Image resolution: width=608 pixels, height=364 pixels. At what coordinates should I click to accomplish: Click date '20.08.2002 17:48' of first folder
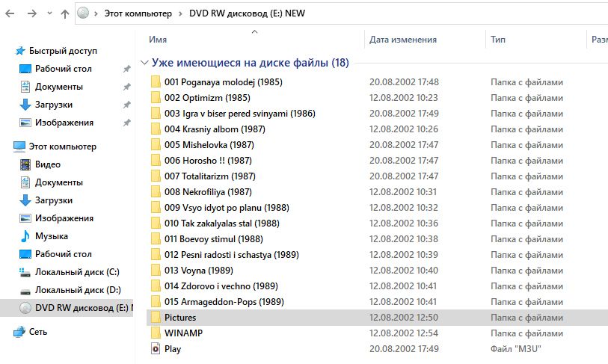pyautogui.click(x=404, y=82)
